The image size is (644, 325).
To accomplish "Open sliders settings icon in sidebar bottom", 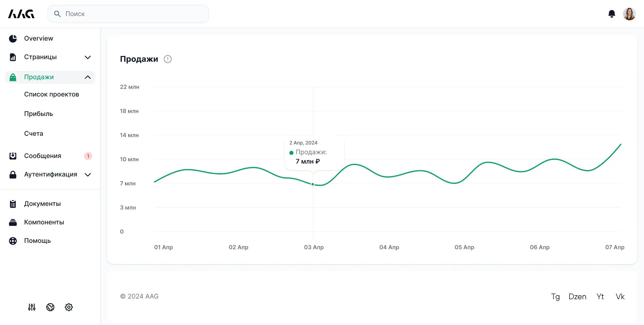I will coord(32,307).
